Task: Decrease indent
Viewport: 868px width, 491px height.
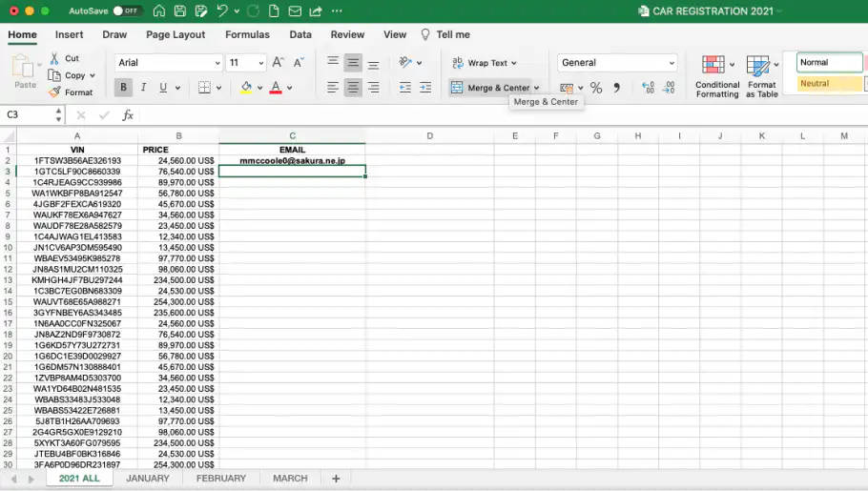Action: click(405, 88)
